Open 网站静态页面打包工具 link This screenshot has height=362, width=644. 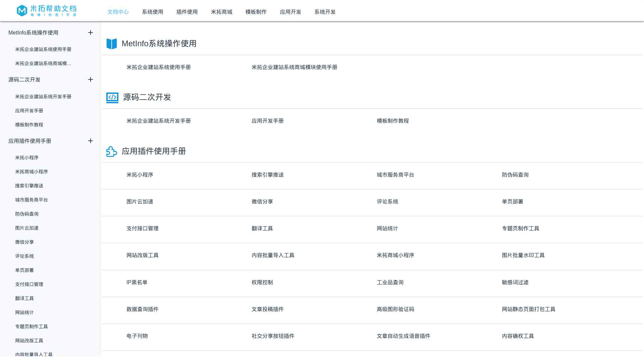tap(529, 309)
